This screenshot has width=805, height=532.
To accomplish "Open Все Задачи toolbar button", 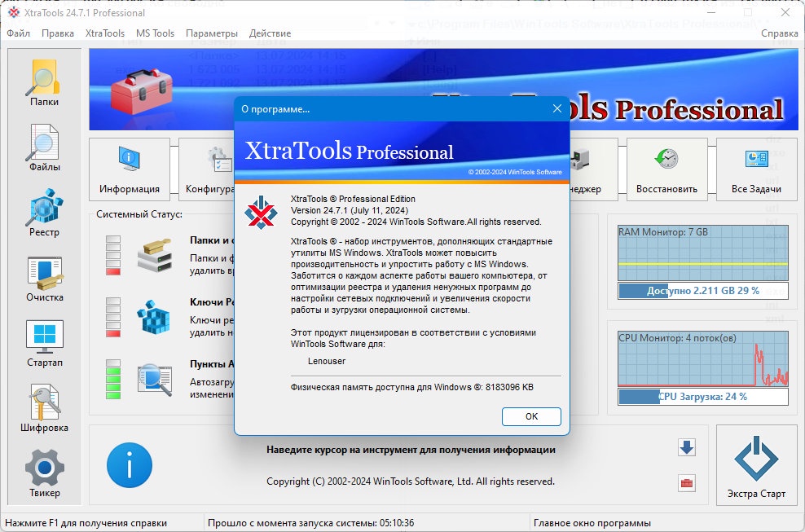I will coord(756,169).
